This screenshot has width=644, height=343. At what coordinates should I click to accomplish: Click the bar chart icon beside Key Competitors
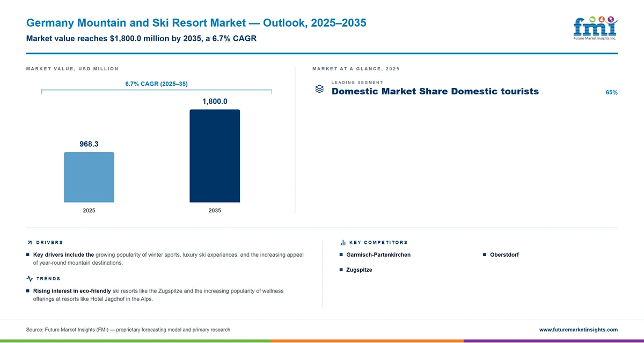[343, 243]
